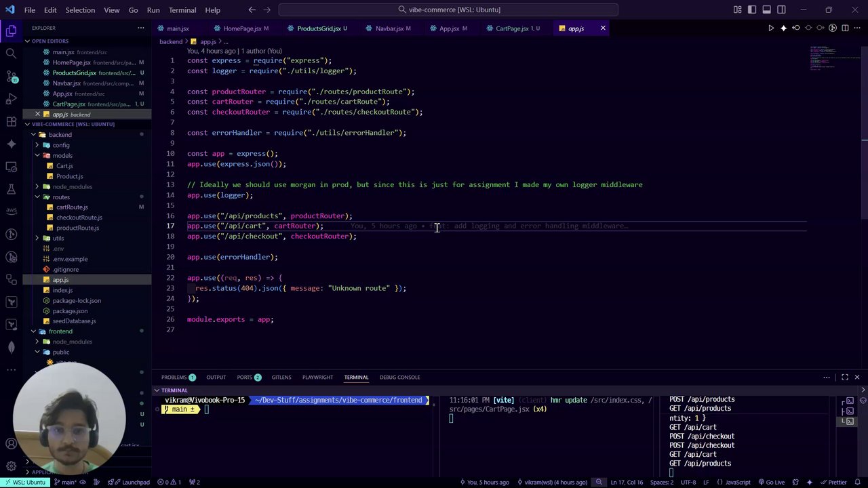Expand the config folder in file tree
This screenshot has width=868, height=488.
pyautogui.click(x=60, y=145)
